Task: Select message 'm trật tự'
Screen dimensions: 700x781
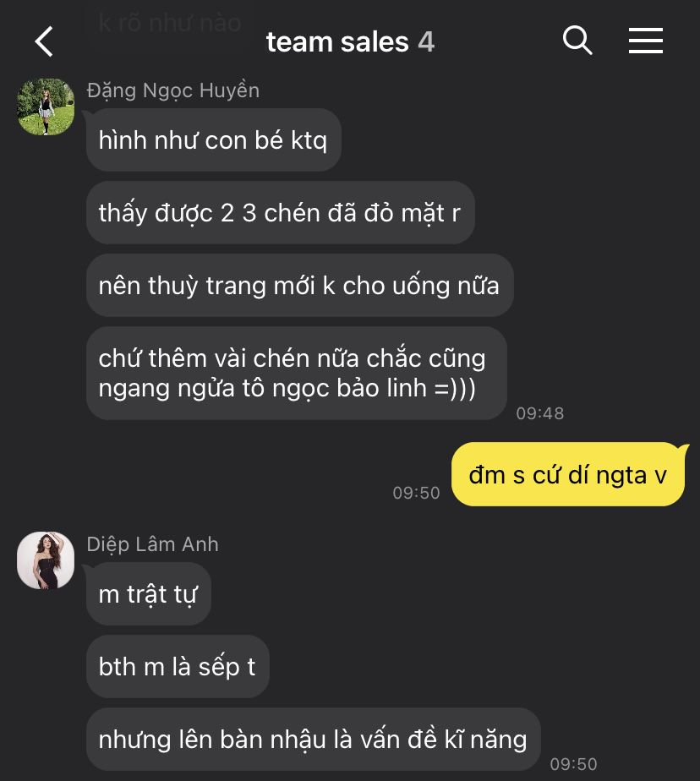Action: (x=149, y=593)
